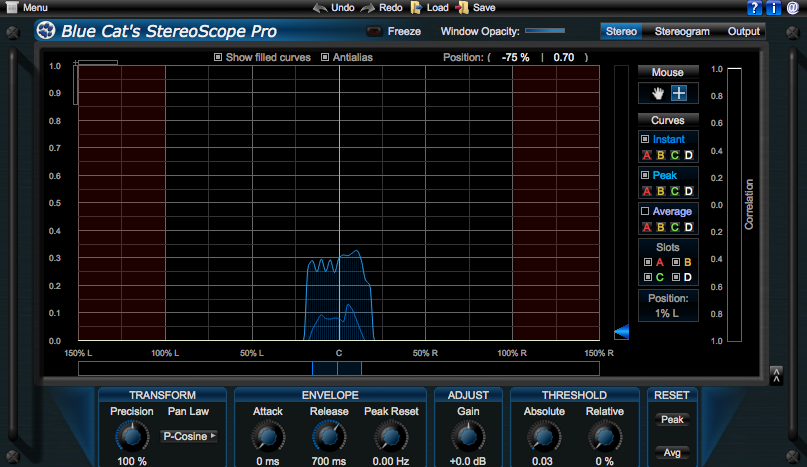Click Instant curve slot D letter
The width and height of the screenshot is (807, 467).
(x=688, y=155)
